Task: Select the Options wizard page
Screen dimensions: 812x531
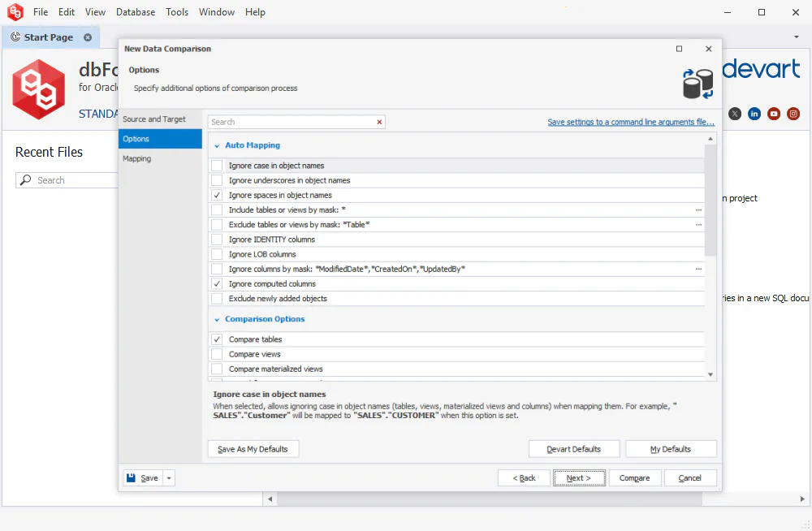Action: coord(160,139)
